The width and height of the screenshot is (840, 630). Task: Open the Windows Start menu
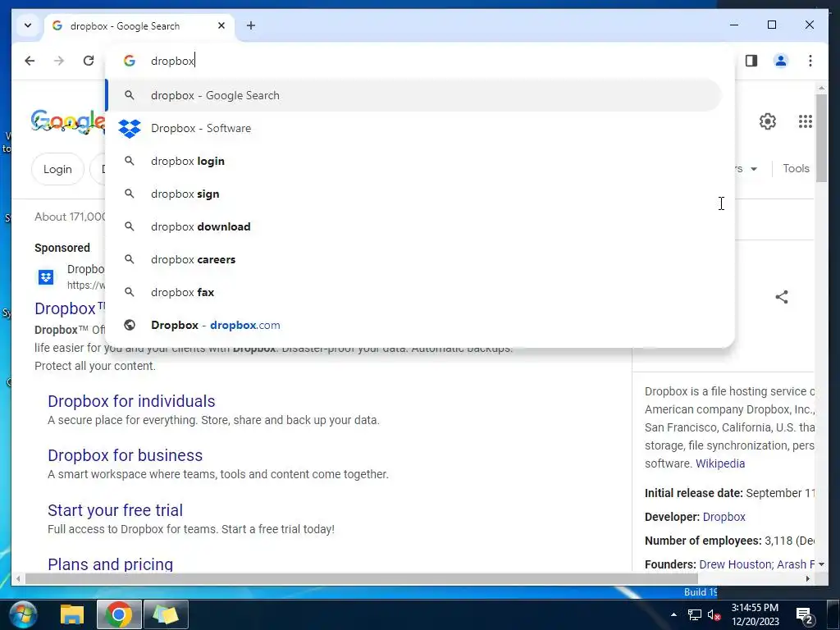click(x=23, y=614)
